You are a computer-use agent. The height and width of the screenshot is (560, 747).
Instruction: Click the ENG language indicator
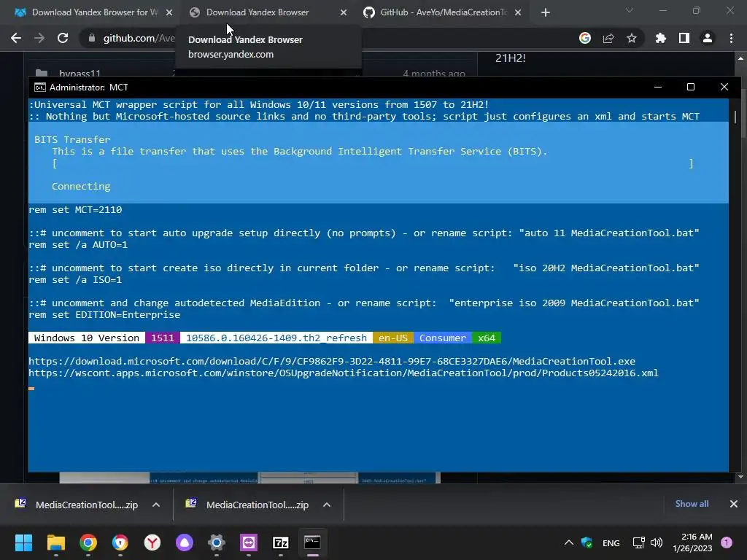[x=611, y=542]
